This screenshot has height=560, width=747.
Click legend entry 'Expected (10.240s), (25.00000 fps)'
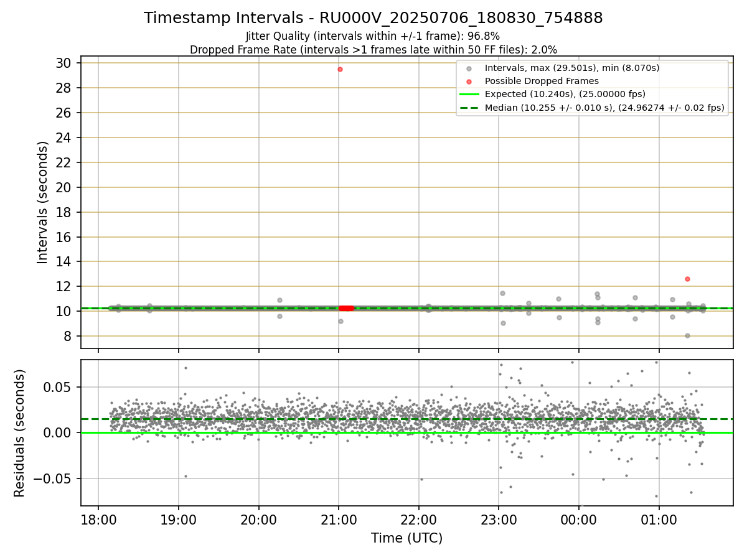(565, 94)
